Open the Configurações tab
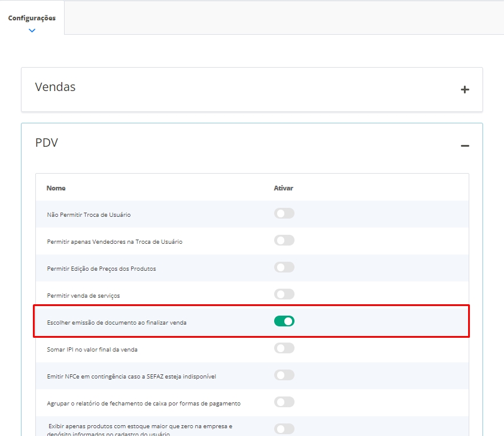Viewport: 504px width, 436px height. [32, 18]
